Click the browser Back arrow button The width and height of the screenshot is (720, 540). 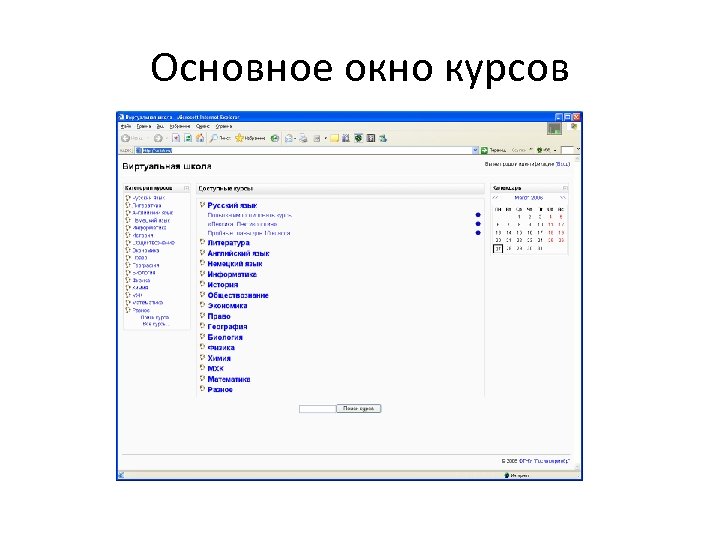click(x=126, y=138)
